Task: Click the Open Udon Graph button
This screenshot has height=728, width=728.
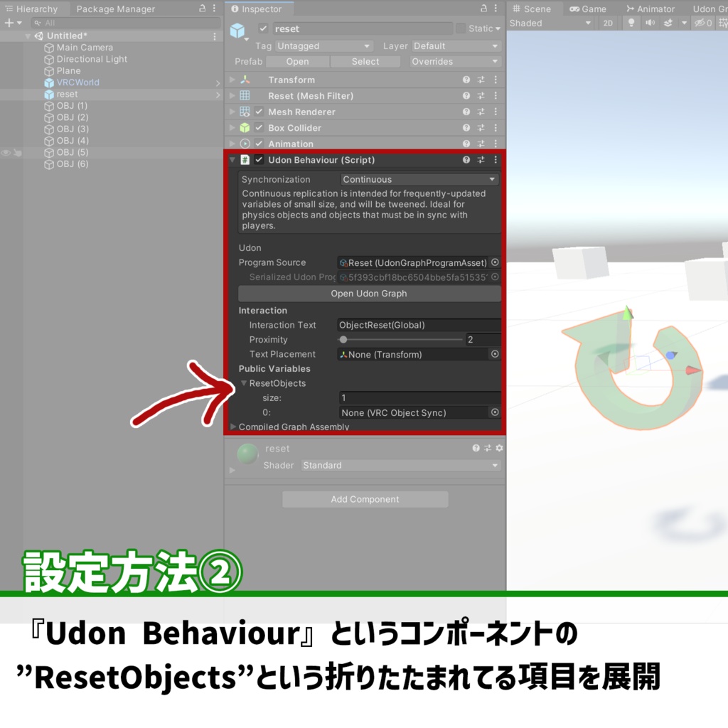Action: pos(369,293)
